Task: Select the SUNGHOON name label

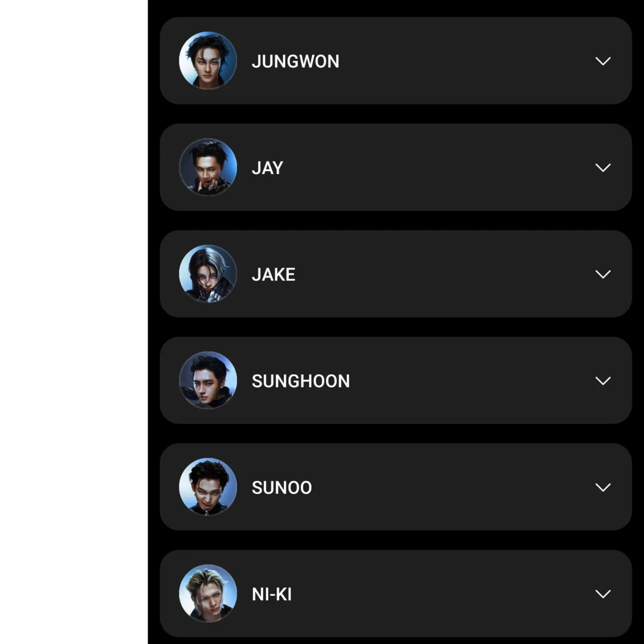Action: click(301, 381)
